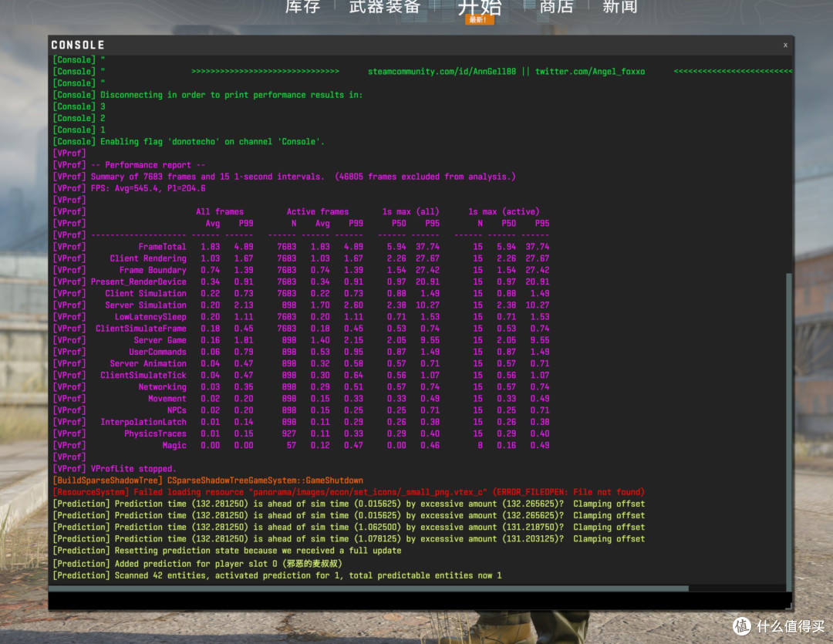Click the twitter.com/Angel_foxxo text
The width and height of the screenshot is (833, 644).
(590, 72)
